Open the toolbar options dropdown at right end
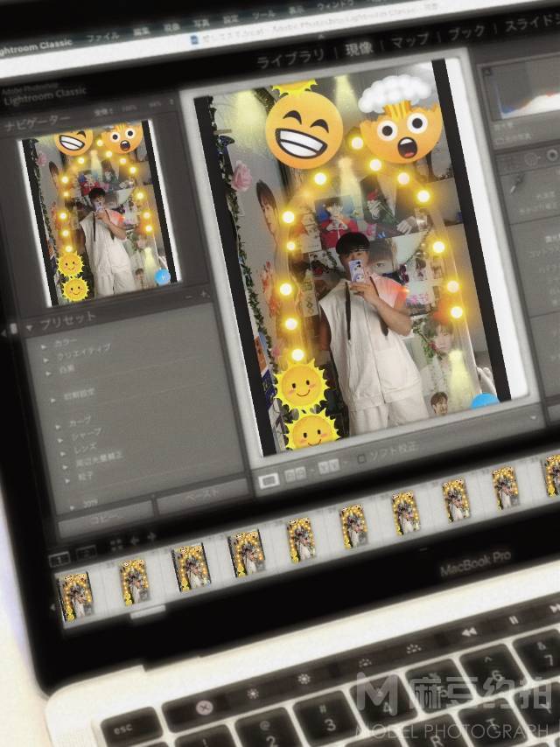Screen dimensions: 560x747 (x=533, y=418)
